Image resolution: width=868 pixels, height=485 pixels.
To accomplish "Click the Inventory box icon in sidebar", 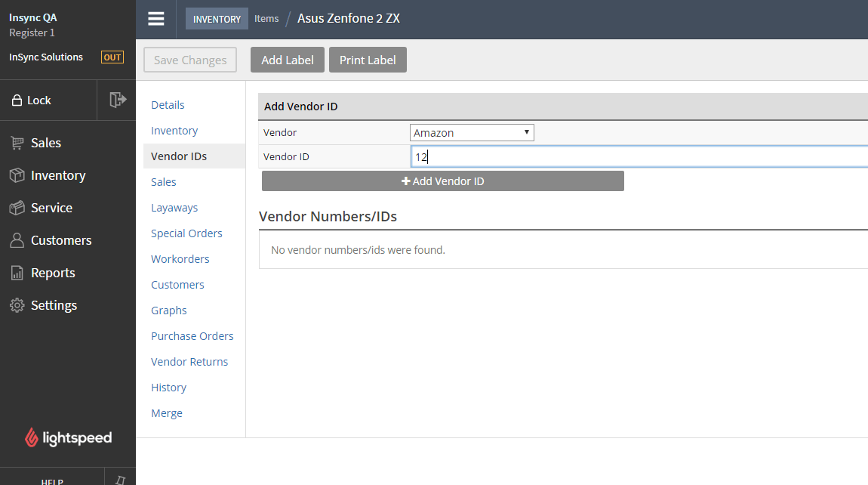I will [17, 175].
